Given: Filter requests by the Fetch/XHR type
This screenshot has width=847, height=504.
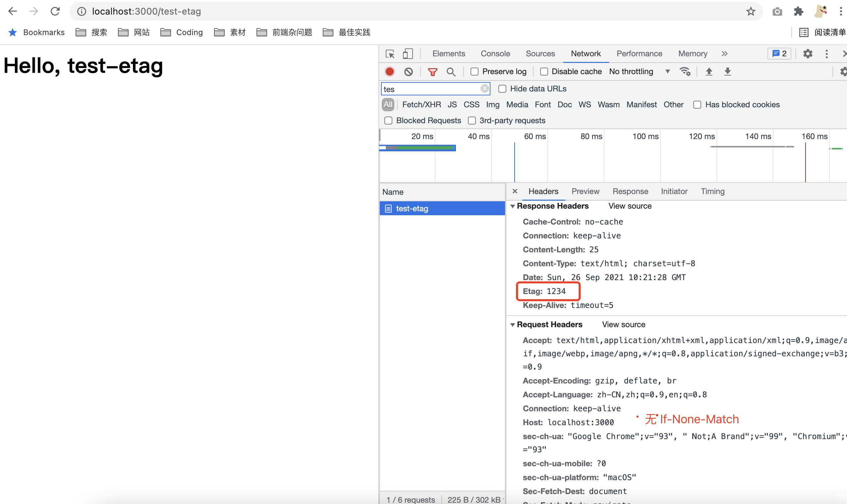Looking at the screenshot, I should (421, 105).
